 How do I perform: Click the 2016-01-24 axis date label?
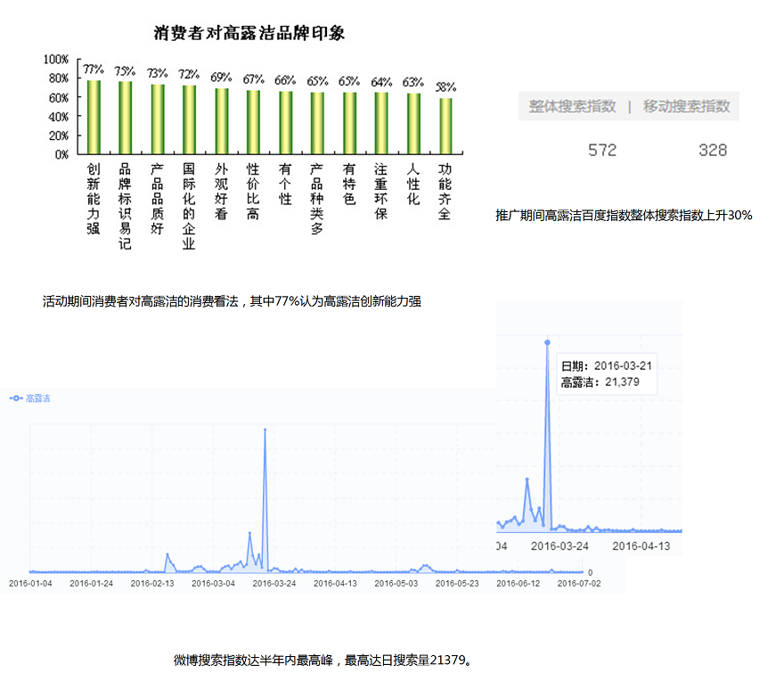tap(91, 584)
